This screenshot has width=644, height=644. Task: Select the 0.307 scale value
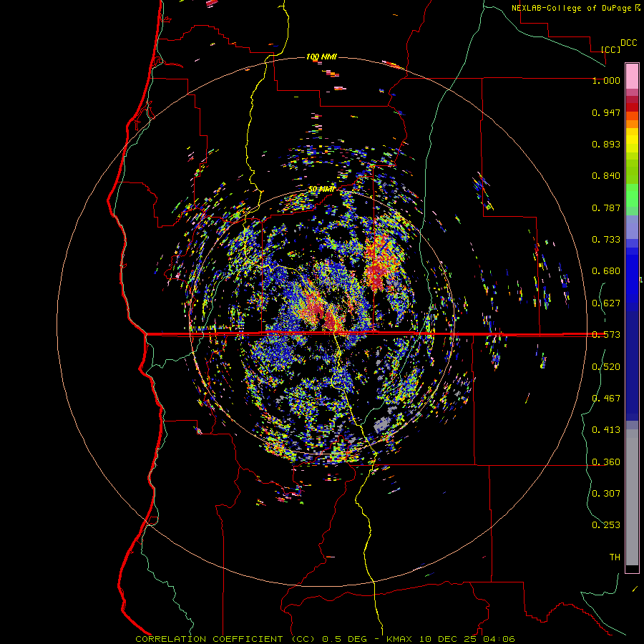pos(606,494)
